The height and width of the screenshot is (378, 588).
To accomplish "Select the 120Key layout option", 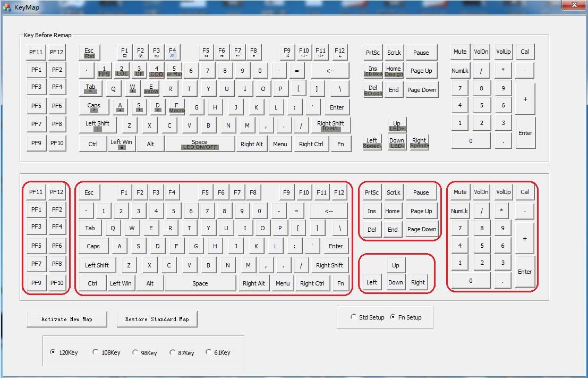I will [x=53, y=352].
